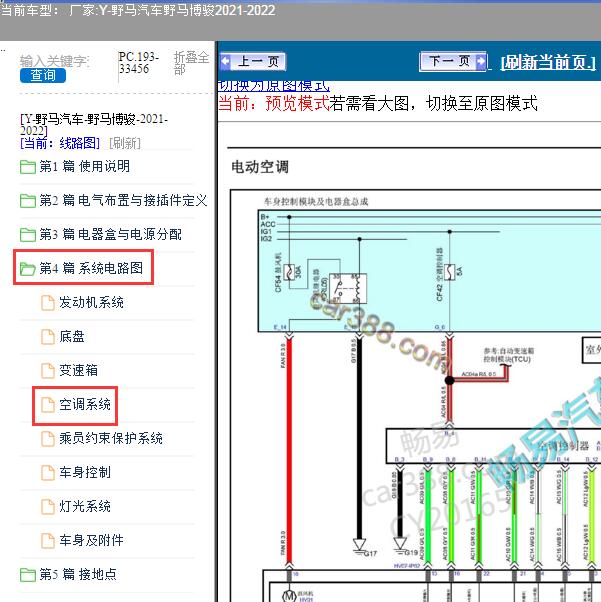
Task: Go to previous page with 上一页
Action: point(253,61)
